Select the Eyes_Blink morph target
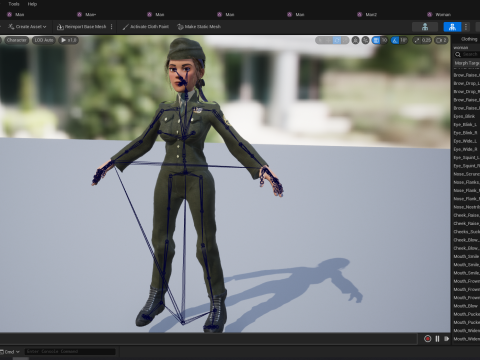 click(x=464, y=116)
